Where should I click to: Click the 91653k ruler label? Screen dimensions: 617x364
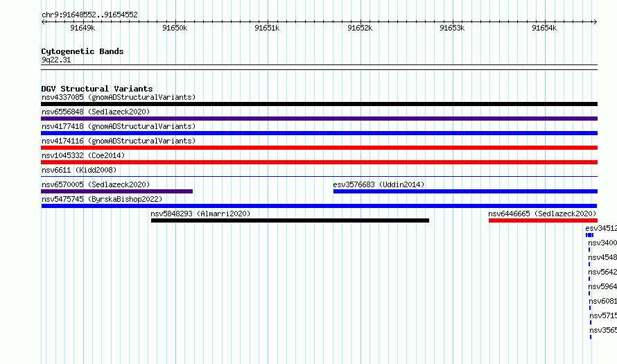point(452,28)
